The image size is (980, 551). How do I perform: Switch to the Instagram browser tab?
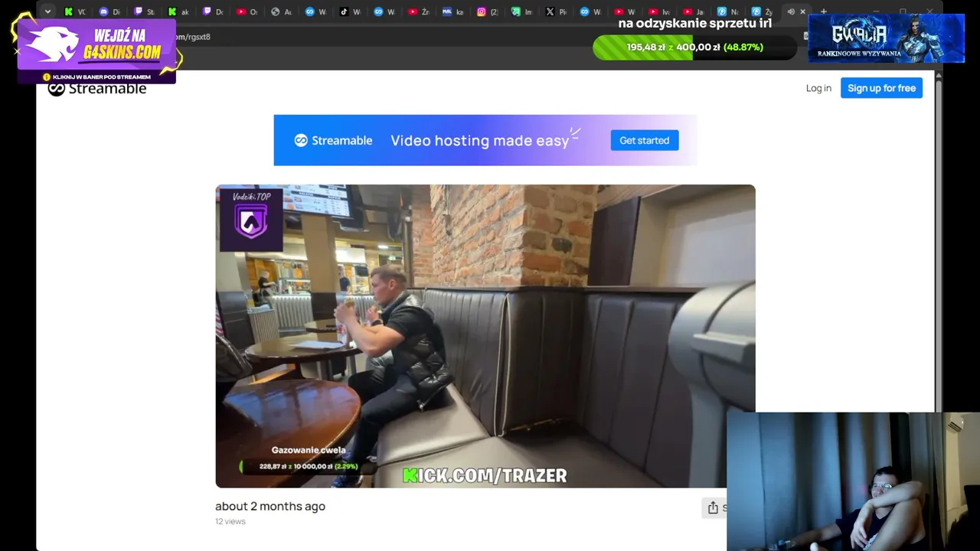488,11
